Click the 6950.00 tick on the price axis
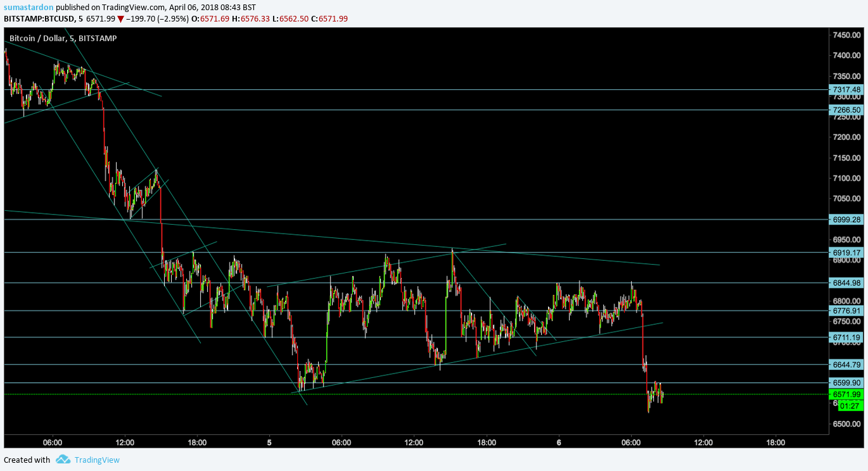 [846, 240]
